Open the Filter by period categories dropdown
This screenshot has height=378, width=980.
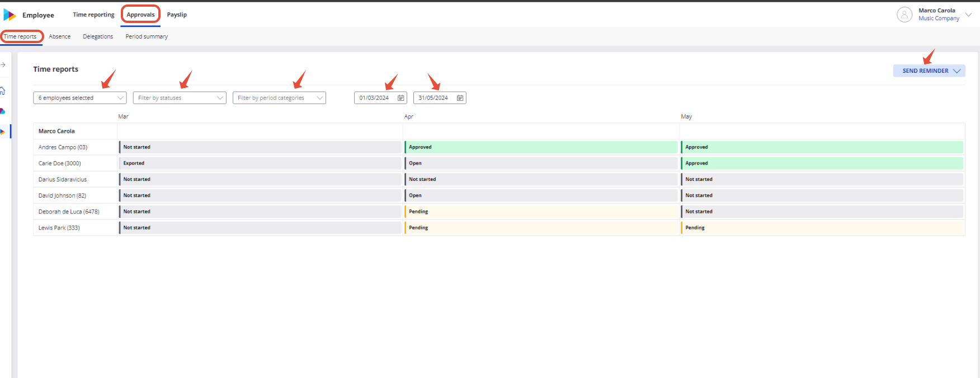(x=279, y=98)
